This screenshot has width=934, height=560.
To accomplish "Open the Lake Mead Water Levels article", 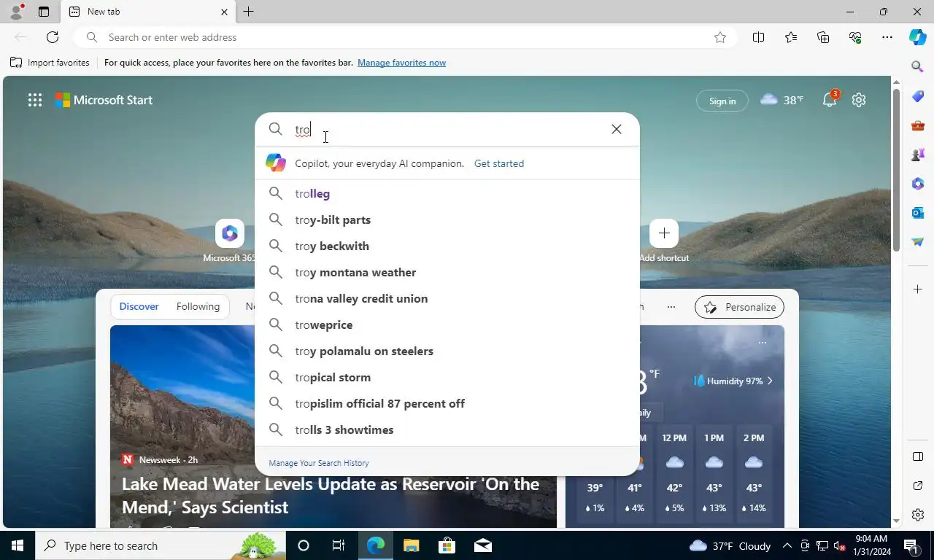I will tap(331, 495).
